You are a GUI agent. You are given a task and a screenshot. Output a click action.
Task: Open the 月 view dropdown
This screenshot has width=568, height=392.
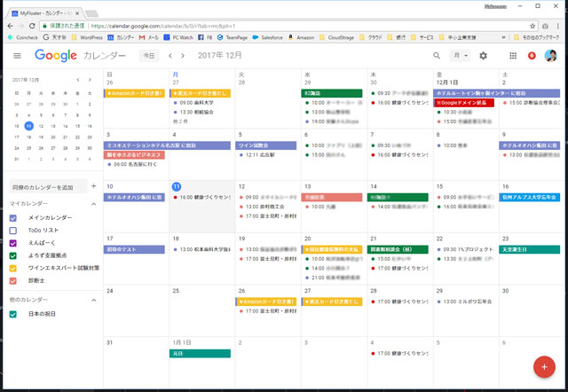(x=461, y=56)
